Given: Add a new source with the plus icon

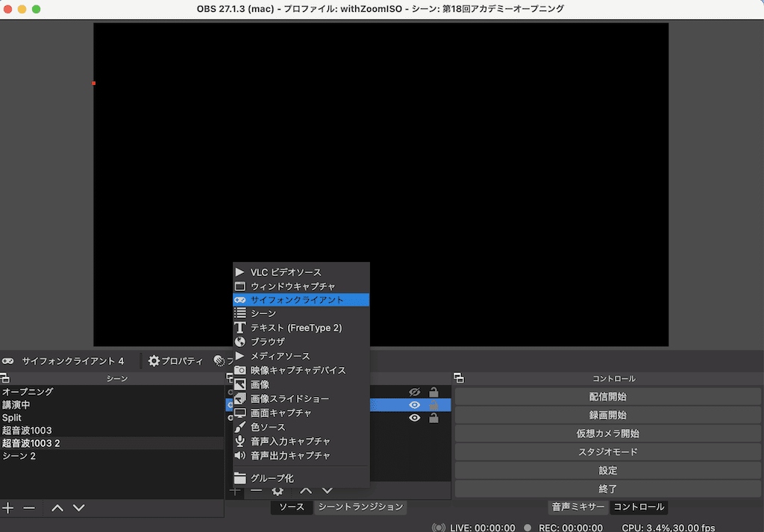Looking at the screenshot, I should pyautogui.click(x=235, y=491).
